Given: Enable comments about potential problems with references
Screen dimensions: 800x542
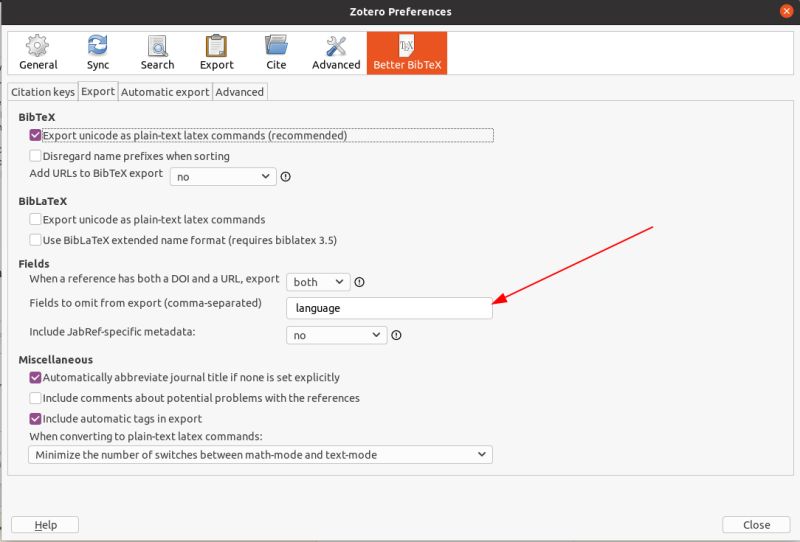Looking at the screenshot, I should click(x=35, y=398).
